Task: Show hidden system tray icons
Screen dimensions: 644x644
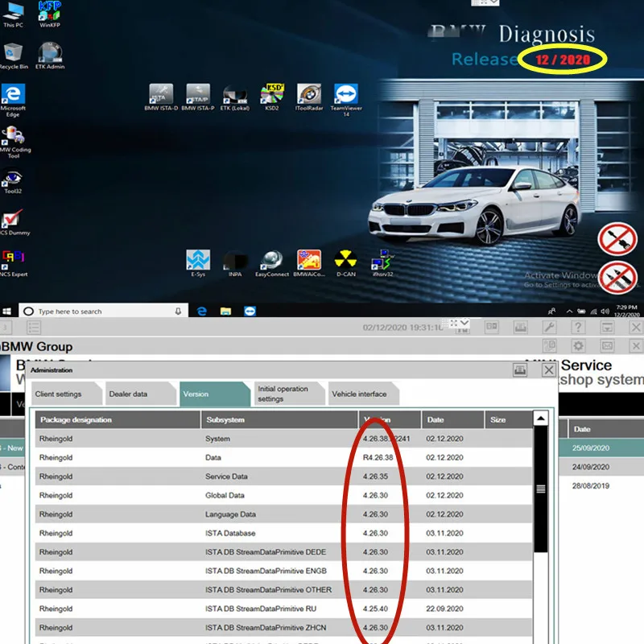Action: [x=569, y=312]
